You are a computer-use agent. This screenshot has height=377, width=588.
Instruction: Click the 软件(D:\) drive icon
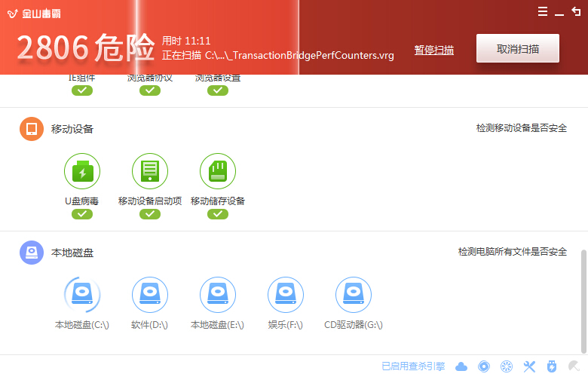pyautogui.click(x=150, y=295)
